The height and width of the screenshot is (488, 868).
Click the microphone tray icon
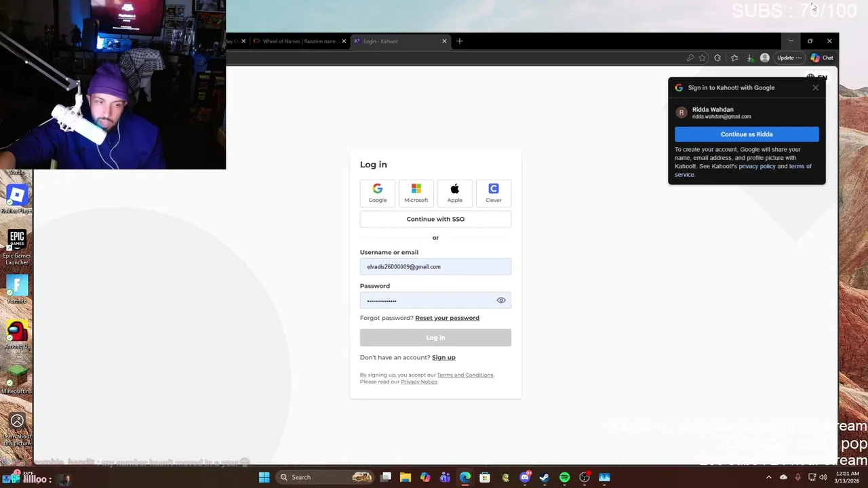coord(797,477)
